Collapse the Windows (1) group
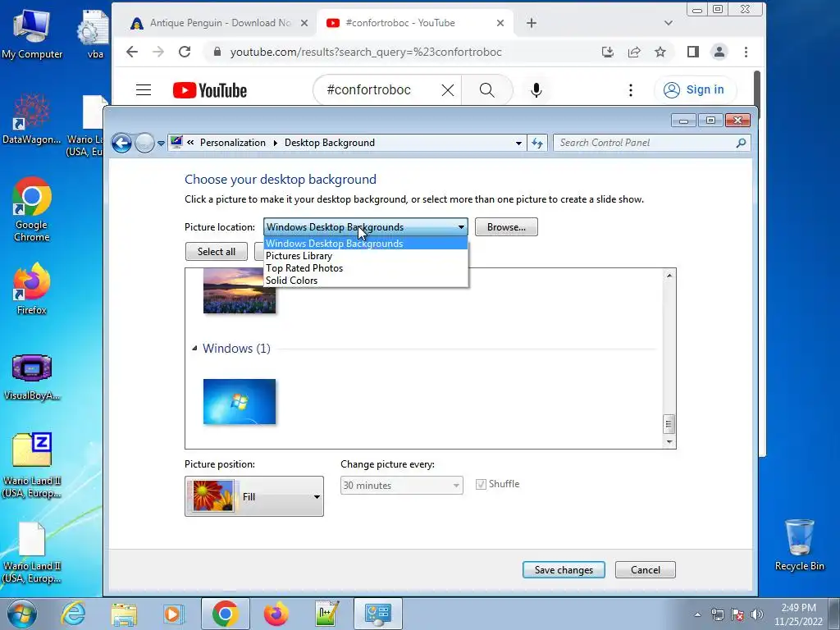 (194, 348)
